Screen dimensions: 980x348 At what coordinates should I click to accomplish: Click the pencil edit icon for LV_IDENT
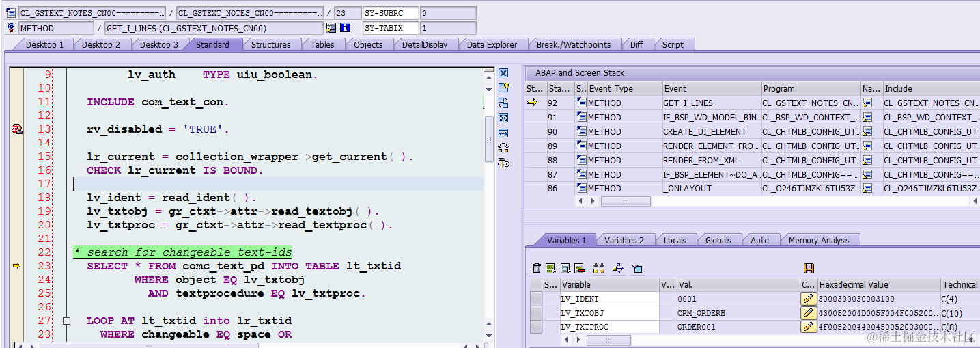pyautogui.click(x=808, y=299)
